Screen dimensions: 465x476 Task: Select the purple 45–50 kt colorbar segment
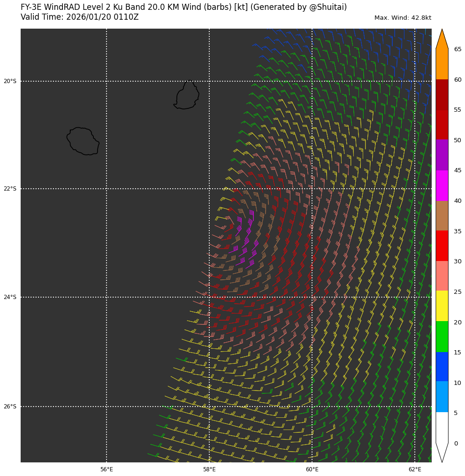pyautogui.click(x=442, y=155)
